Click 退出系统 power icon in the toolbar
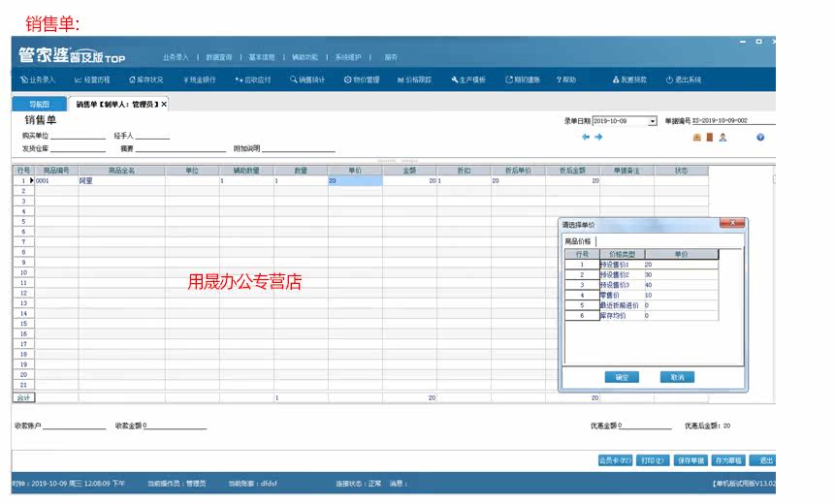 [684, 79]
